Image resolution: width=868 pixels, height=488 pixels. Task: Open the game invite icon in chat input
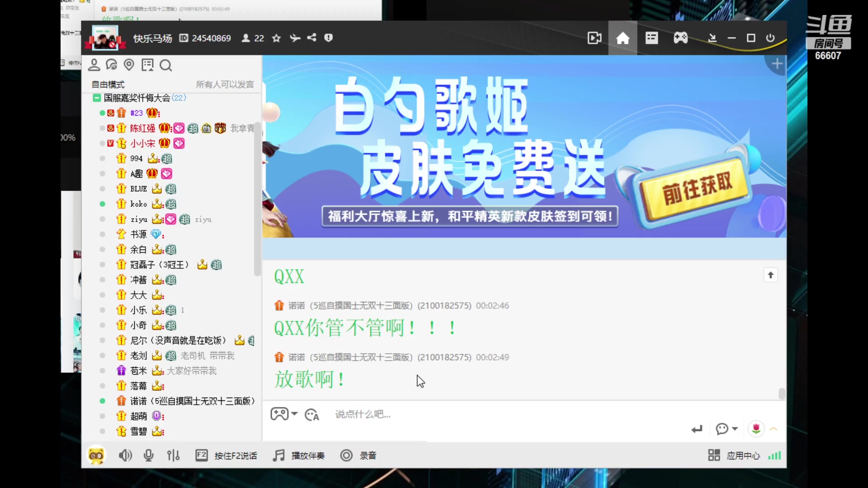[x=279, y=414]
